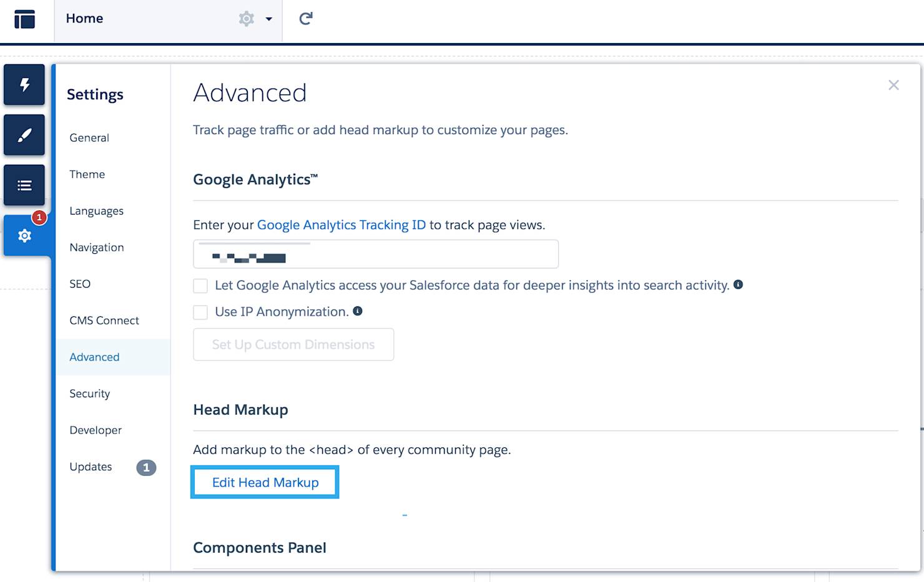Expand the Home page dropdown arrow
Viewport: 924px width, 582px height.
pyautogui.click(x=269, y=19)
